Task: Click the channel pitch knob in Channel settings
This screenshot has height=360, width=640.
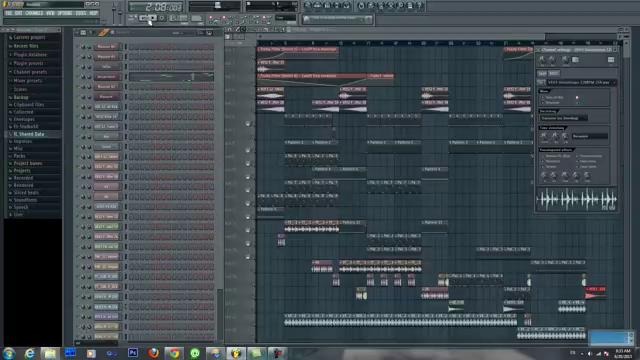Action: pos(565,59)
